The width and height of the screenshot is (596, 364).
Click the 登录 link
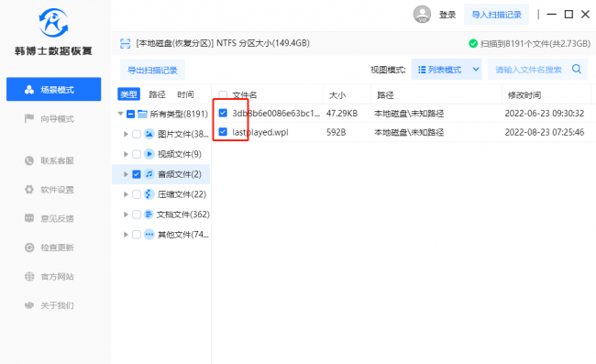tap(447, 15)
